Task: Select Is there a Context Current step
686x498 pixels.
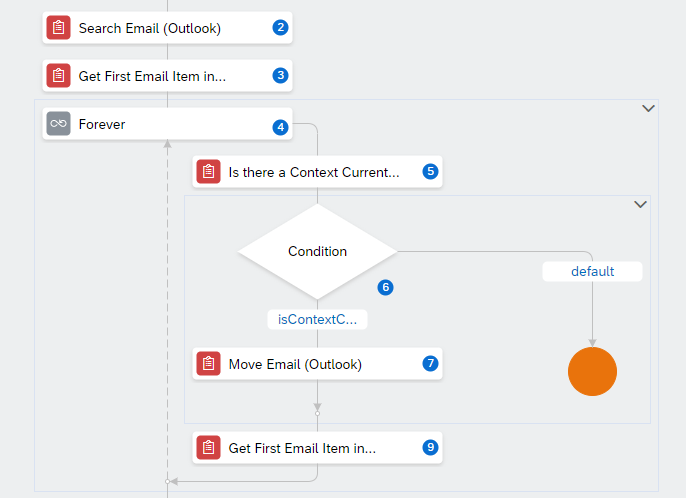Action: tap(318, 172)
